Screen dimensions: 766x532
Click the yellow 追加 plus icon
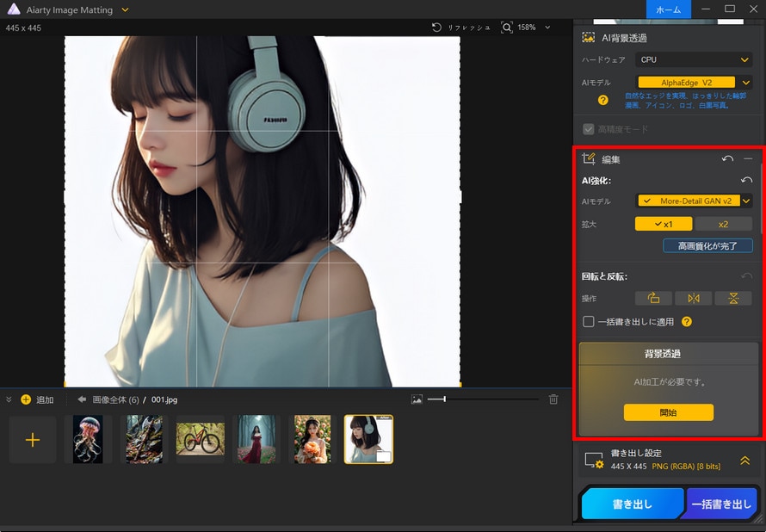[x=26, y=399]
